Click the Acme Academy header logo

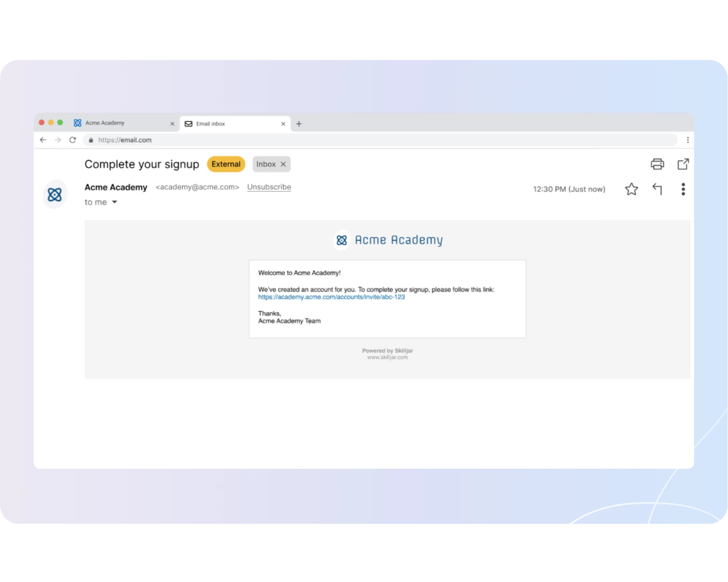click(x=388, y=240)
